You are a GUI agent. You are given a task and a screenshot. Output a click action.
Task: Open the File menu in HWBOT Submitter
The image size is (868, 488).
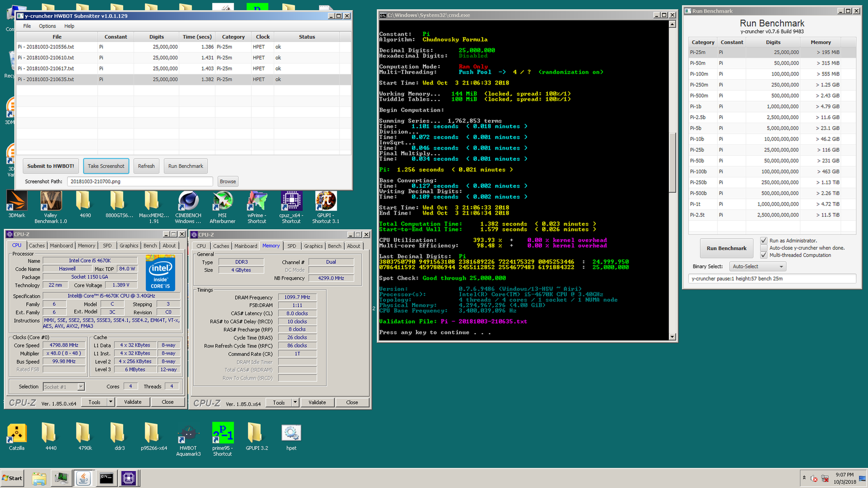(27, 26)
